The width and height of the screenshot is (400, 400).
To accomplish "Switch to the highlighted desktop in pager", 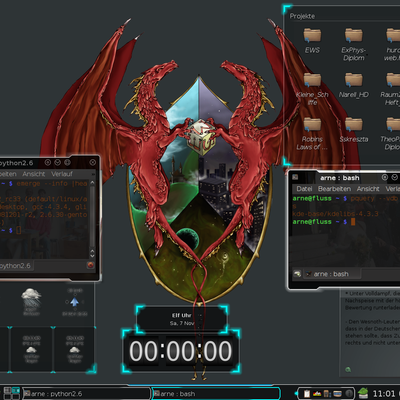I will tap(16, 390).
